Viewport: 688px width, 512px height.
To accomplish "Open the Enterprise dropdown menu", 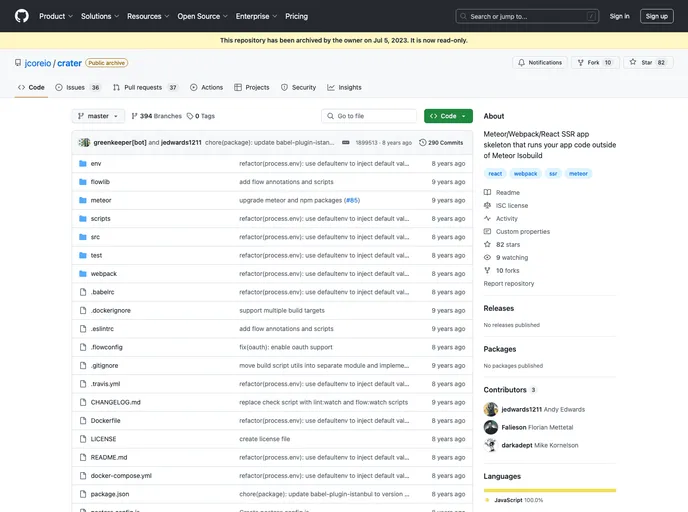I will tap(256, 16).
